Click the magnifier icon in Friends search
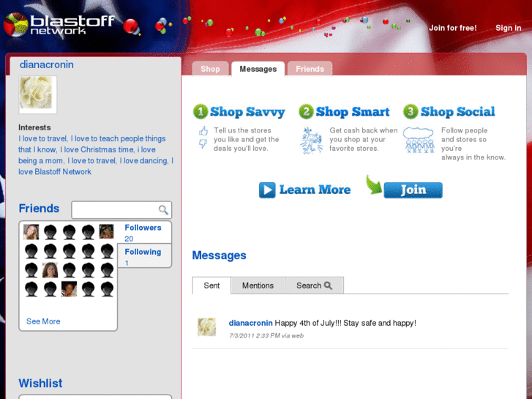Screen dimensions: 532x399 click(x=163, y=210)
